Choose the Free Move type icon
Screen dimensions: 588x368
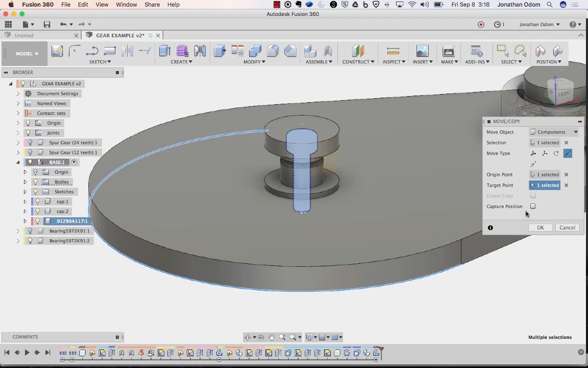click(533, 153)
